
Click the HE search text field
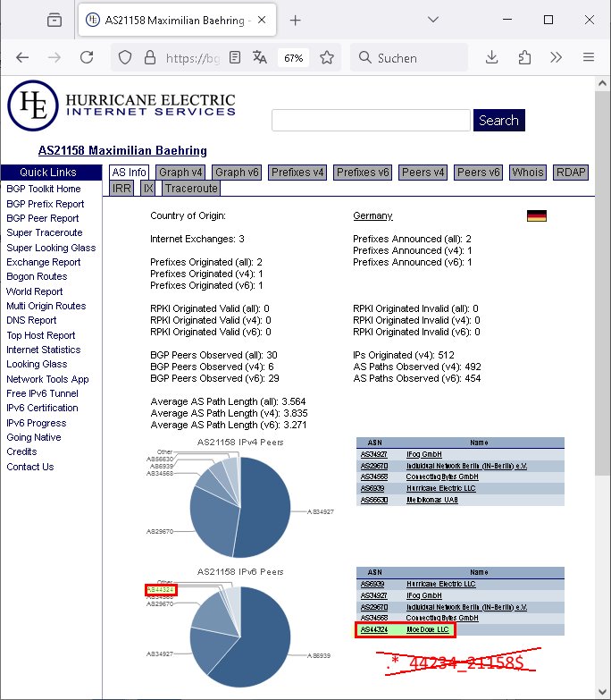[371, 121]
